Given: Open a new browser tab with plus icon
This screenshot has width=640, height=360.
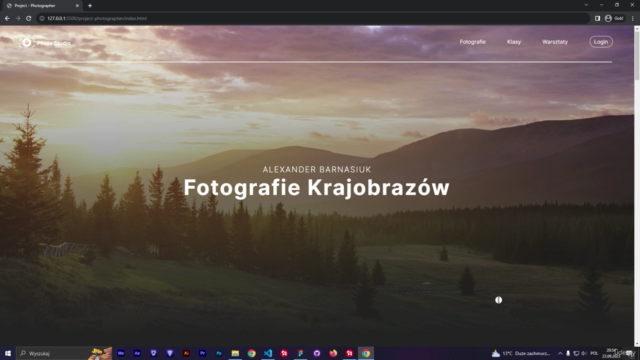Looking at the screenshot, I should point(90,6).
